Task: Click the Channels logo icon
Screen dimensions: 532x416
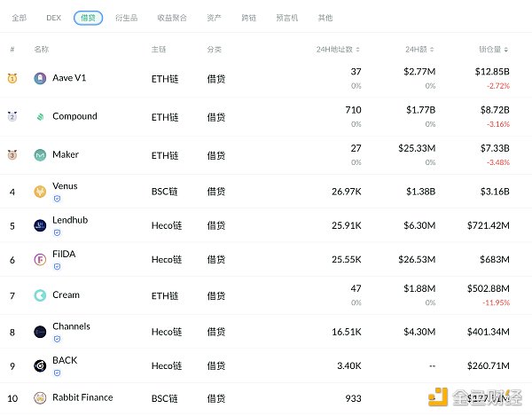Action: pos(40,332)
